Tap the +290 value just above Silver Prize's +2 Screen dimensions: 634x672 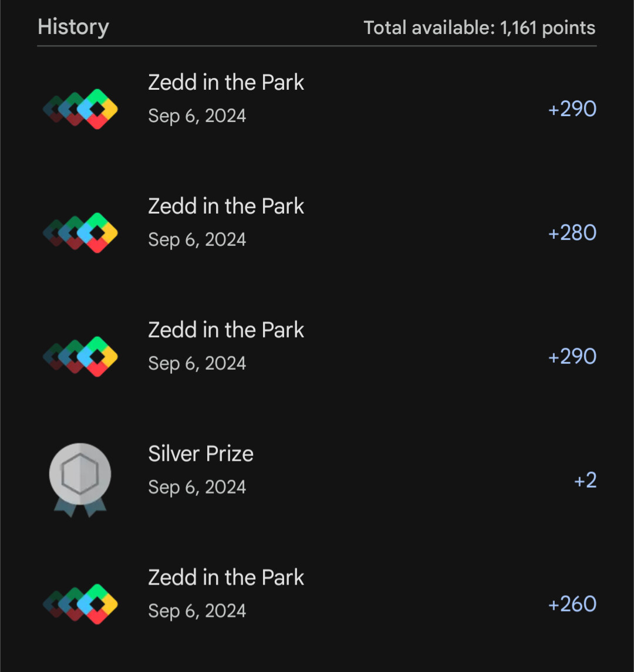[x=572, y=357]
